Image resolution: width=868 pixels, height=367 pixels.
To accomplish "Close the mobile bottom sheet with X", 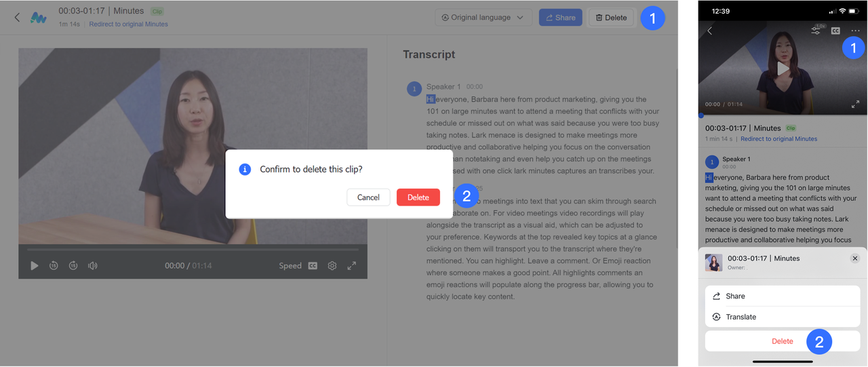I will coord(855,258).
